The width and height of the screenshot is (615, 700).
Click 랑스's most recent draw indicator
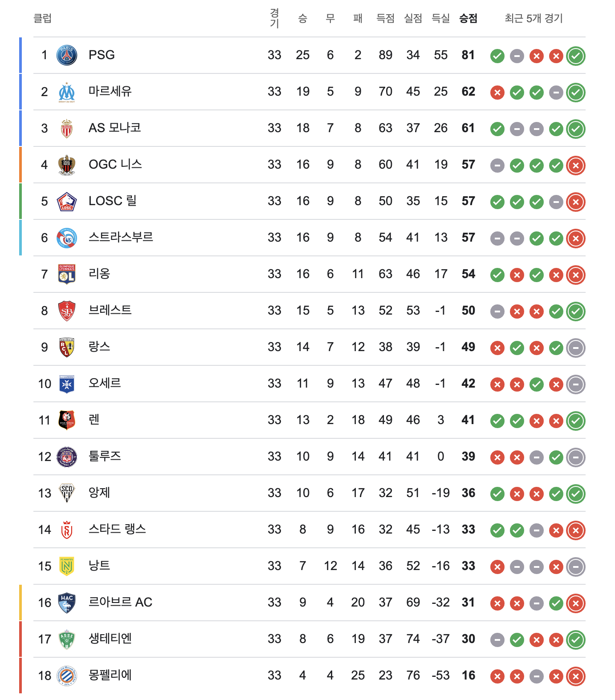(x=576, y=348)
